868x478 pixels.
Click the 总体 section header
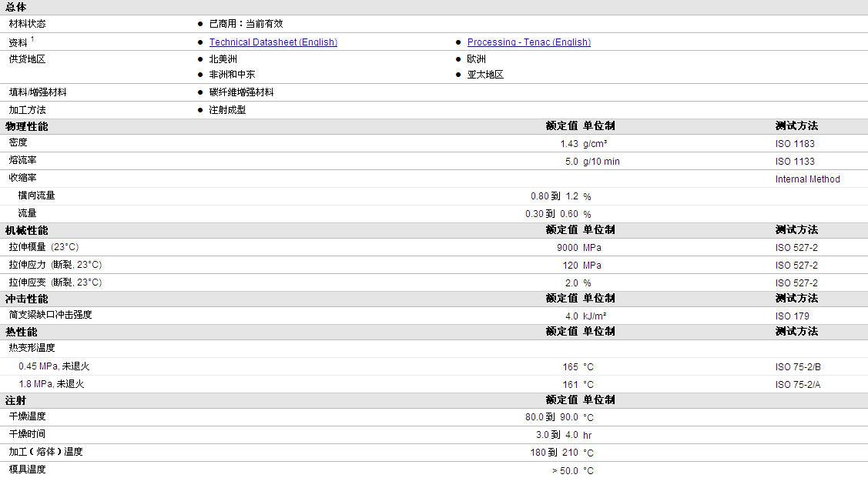pyautogui.click(x=15, y=7)
